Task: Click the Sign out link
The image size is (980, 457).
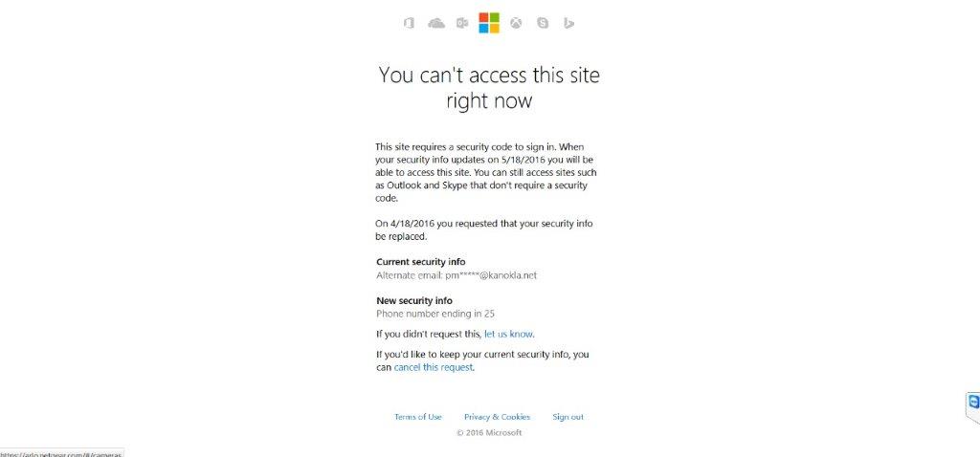Action: 568,417
